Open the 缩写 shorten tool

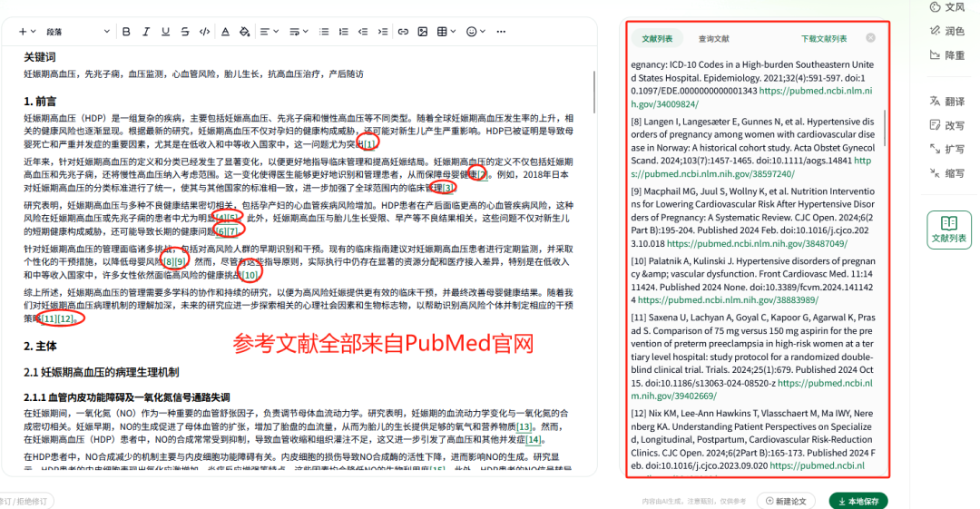[947, 173]
